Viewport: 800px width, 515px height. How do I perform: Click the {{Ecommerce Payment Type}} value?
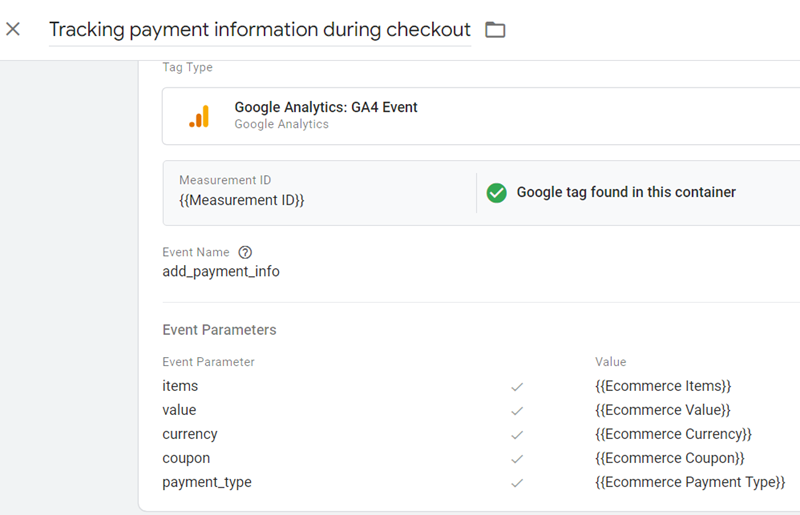(690, 482)
